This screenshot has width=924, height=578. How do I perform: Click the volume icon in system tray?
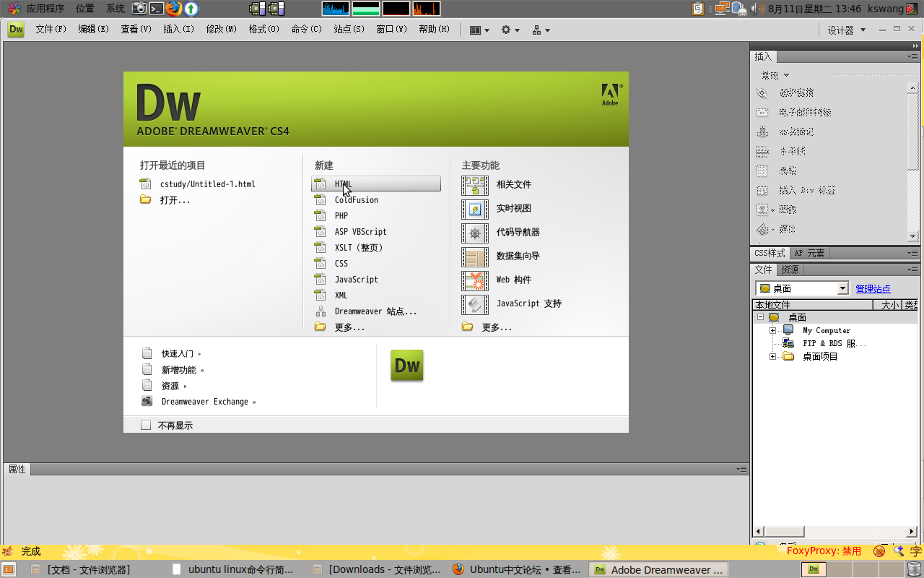(x=757, y=9)
